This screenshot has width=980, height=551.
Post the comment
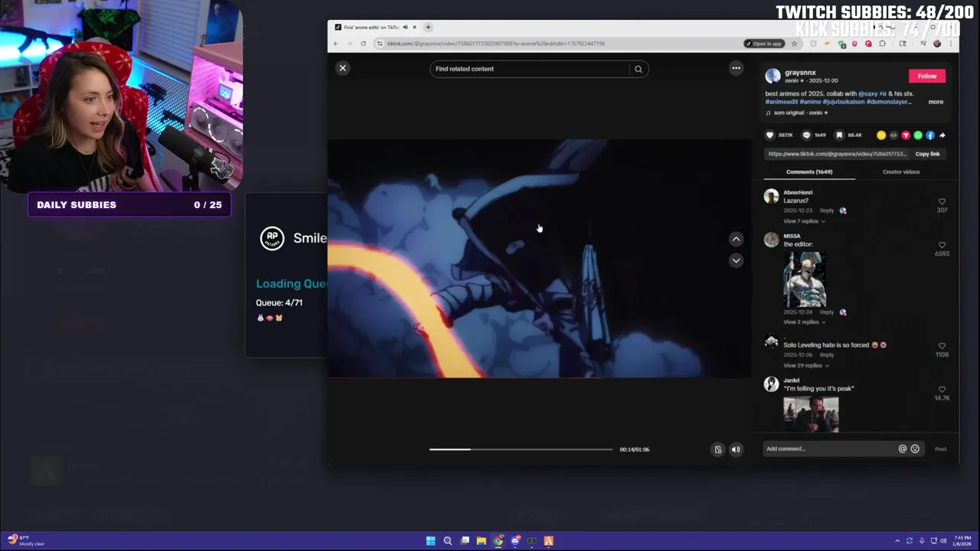[x=940, y=449]
